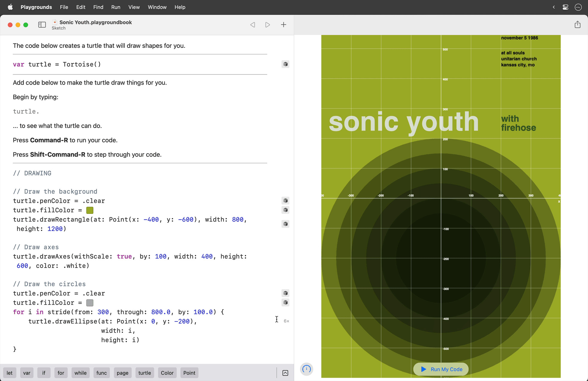Image resolution: width=588 pixels, height=381 pixels.
Task: Click the copy icon next to turtle.fillColor
Action: point(285,210)
